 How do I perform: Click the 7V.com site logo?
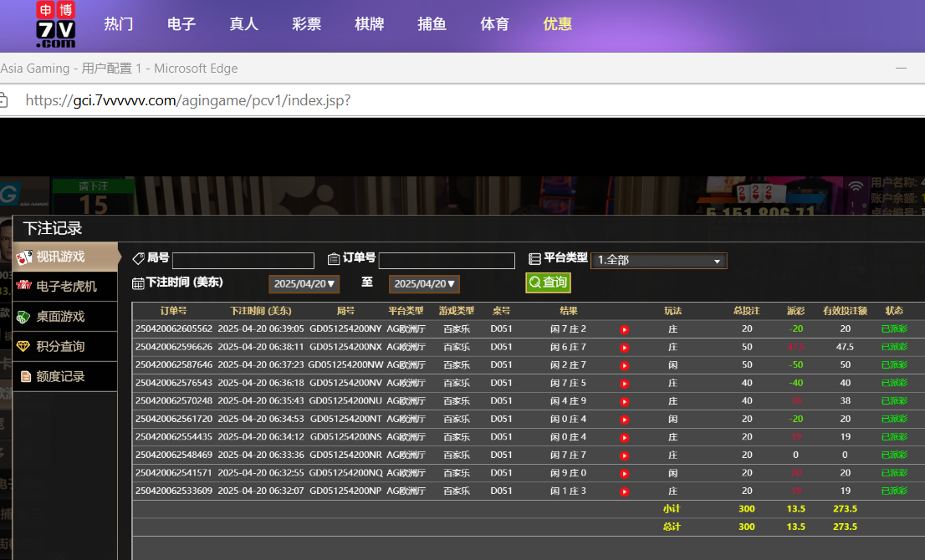coord(56,24)
